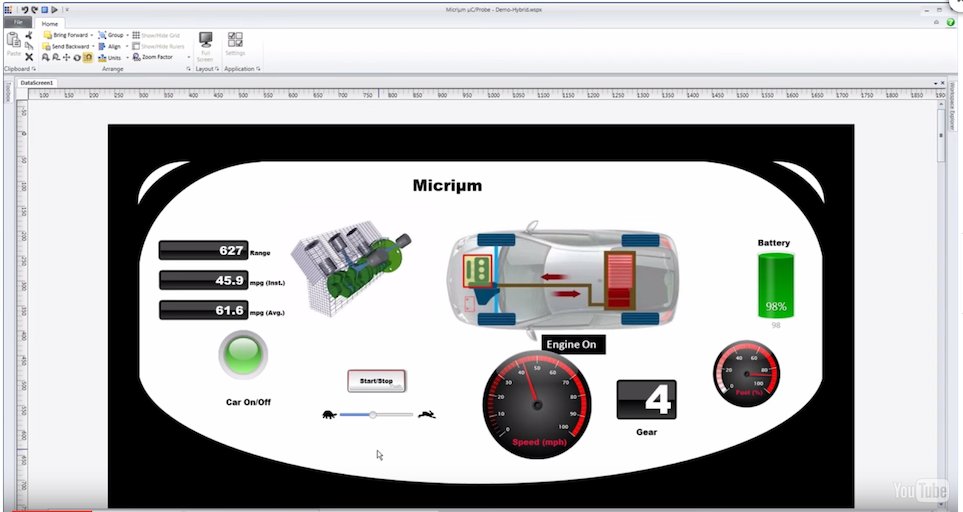Viewport: 963px width, 512px height.
Task: Click the Range 627 numeric display
Action: (x=203, y=250)
